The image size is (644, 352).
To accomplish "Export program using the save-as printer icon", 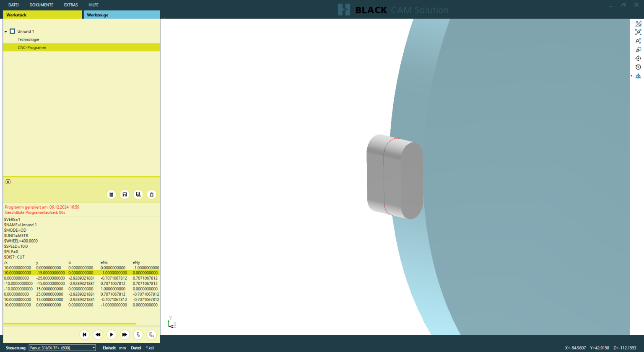I will click(x=138, y=194).
